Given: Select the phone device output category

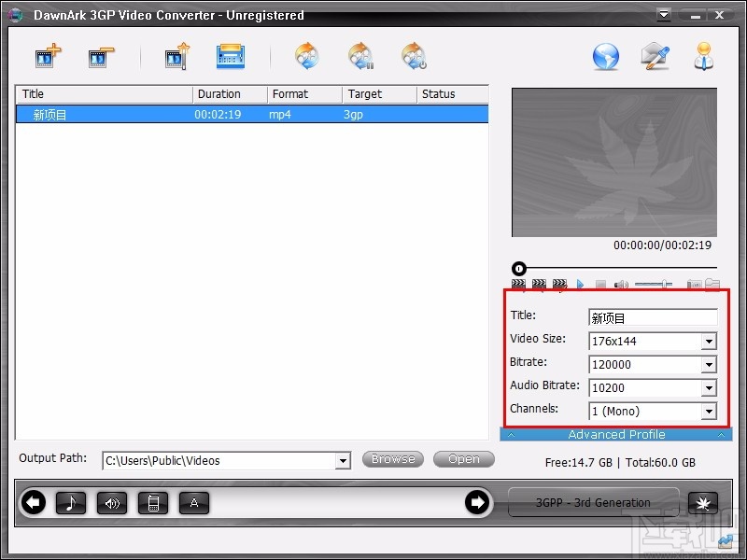Looking at the screenshot, I should tap(153, 502).
